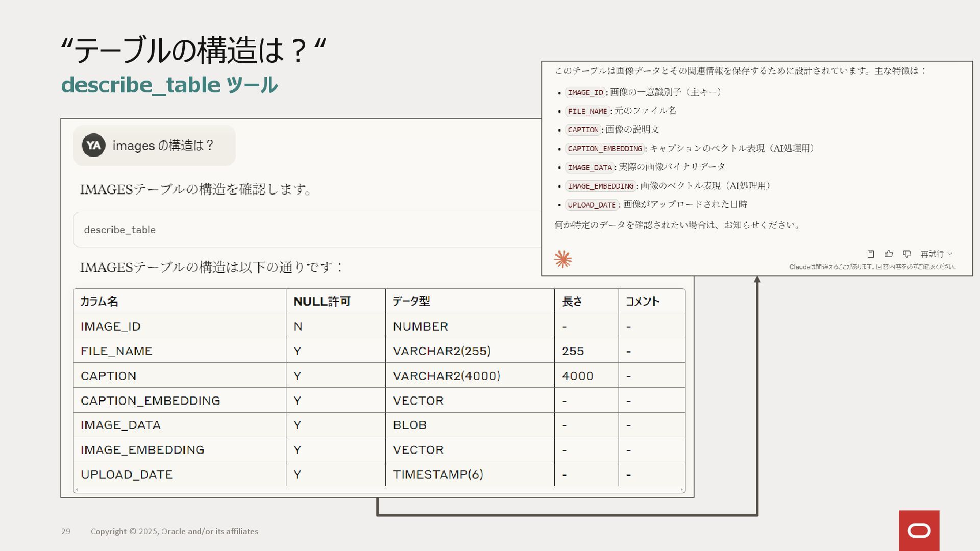Click the horizontal scrollbar under the table
The height and width of the screenshot is (551, 980).
pos(379,490)
